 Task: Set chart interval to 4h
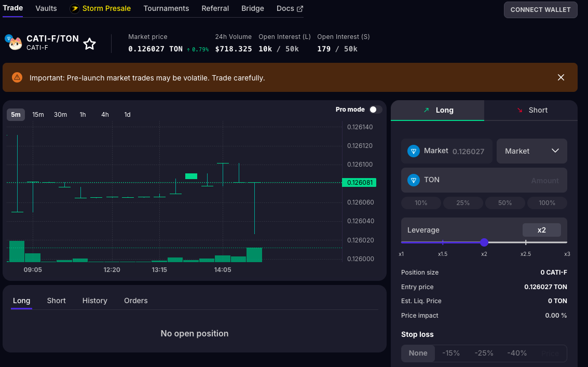(x=105, y=114)
